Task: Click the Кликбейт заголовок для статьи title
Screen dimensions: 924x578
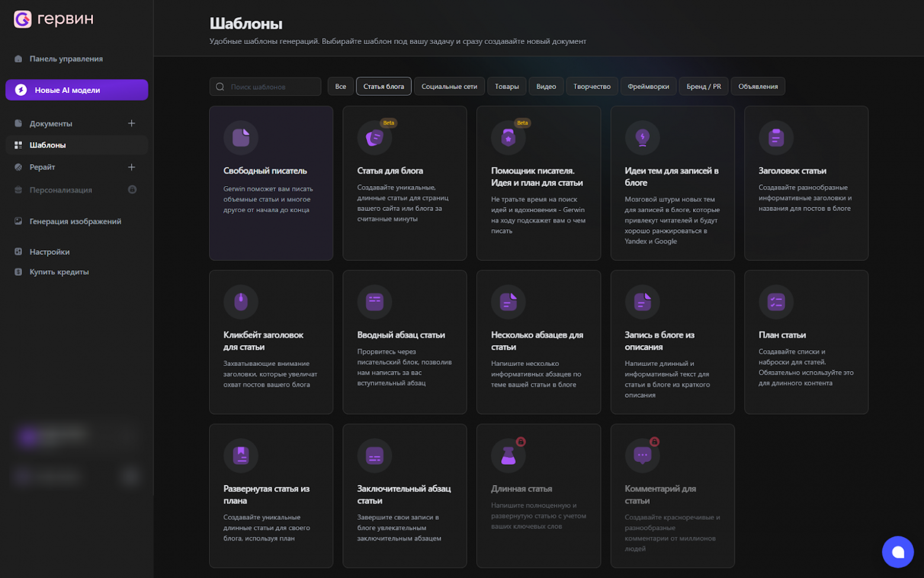Action: tap(263, 341)
